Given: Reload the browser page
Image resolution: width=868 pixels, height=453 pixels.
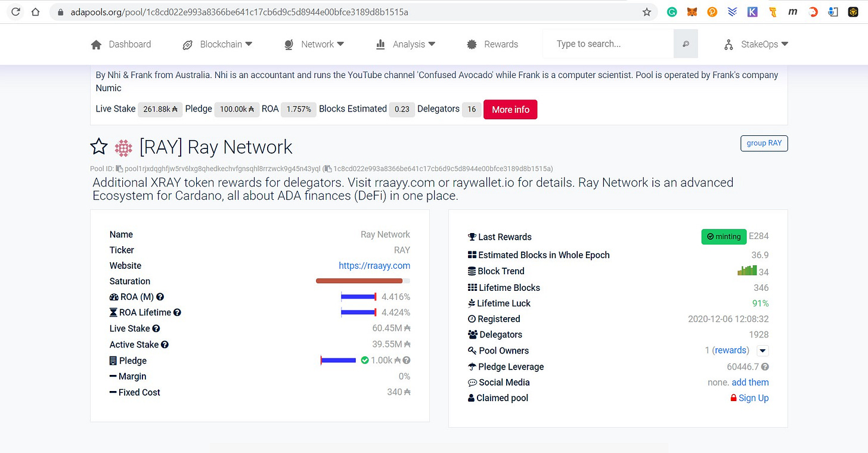Looking at the screenshot, I should (x=15, y=12).
